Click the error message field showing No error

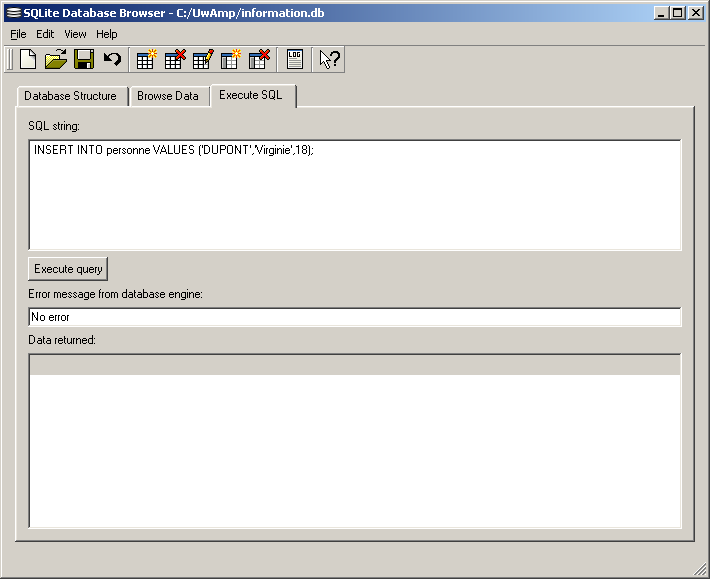tap(354, 317)
